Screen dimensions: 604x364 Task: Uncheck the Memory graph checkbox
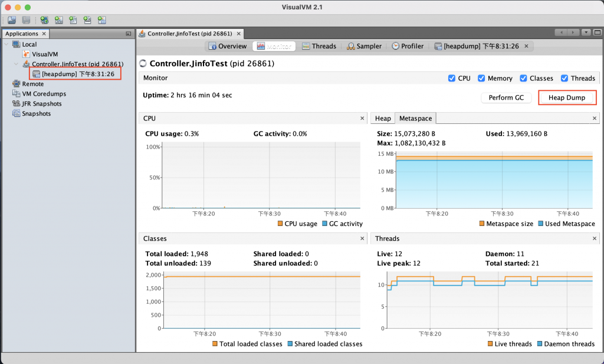[481, 78]
